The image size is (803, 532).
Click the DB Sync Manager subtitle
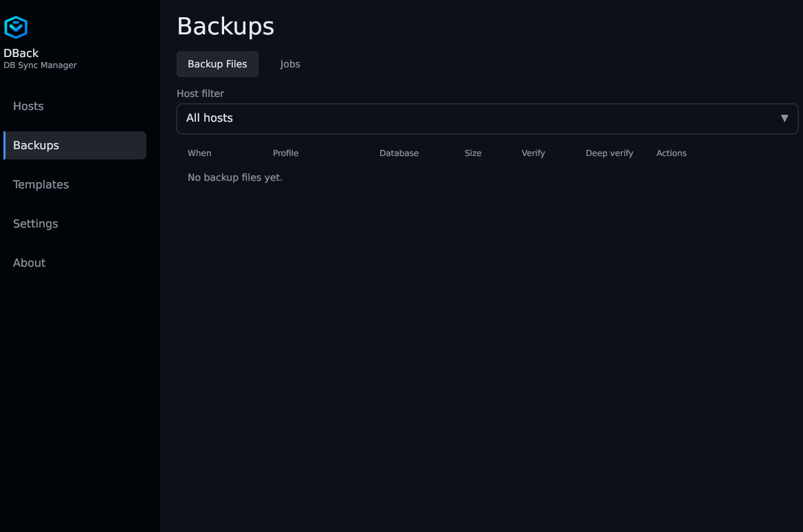[x=40, y=65]
